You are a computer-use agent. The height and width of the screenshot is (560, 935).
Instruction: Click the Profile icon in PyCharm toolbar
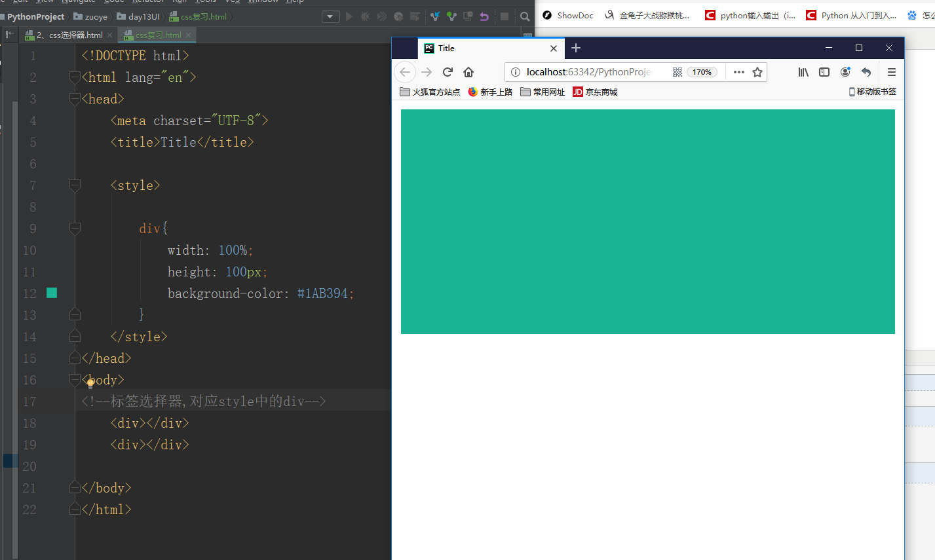(x=398, y=16)
